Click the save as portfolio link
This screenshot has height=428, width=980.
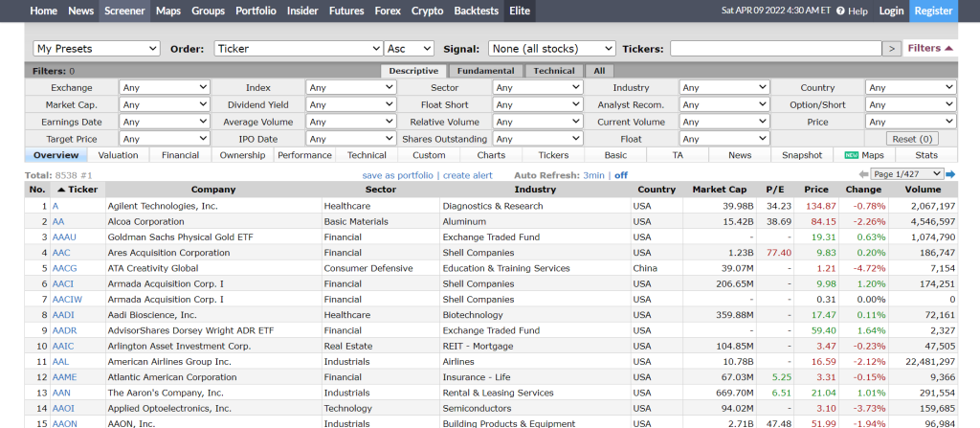(x=397, y=175)
